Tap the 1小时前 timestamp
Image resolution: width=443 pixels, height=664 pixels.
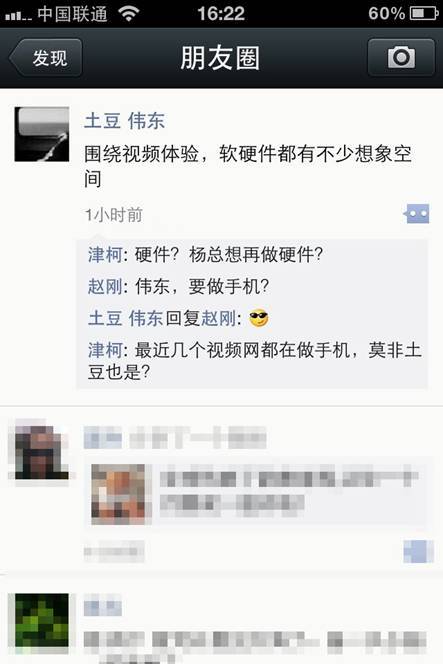tap(114, 215)
